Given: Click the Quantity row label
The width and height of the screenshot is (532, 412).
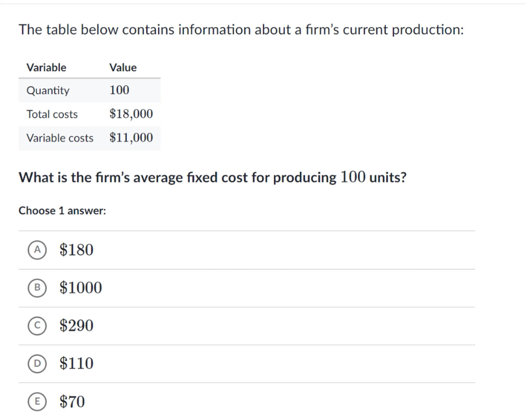Looking at the screenshot, I should [48, 90].
